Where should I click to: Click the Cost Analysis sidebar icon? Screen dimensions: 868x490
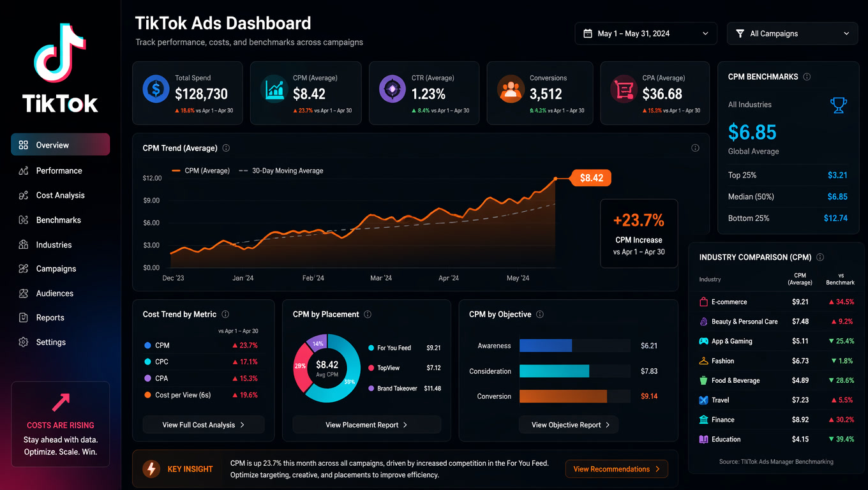[24, 195]
